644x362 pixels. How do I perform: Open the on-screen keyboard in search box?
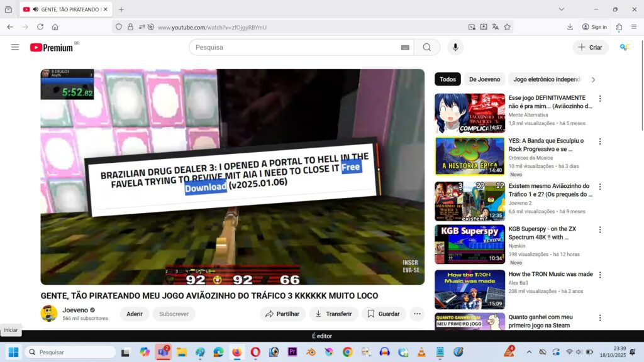(405, 48)
